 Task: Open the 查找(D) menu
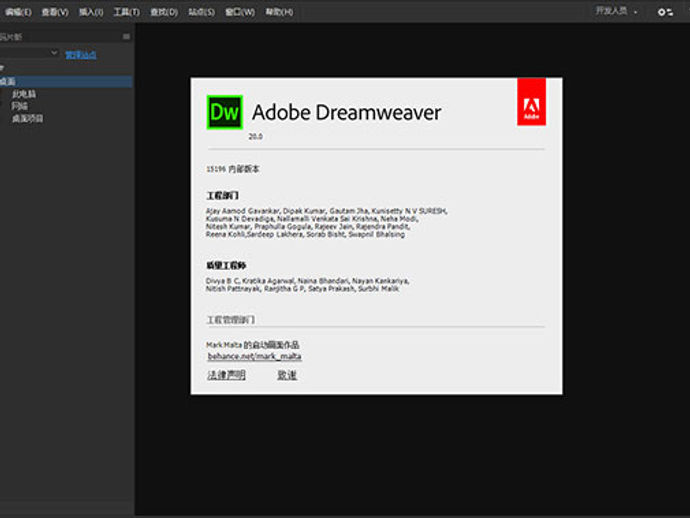coord(164,12)
